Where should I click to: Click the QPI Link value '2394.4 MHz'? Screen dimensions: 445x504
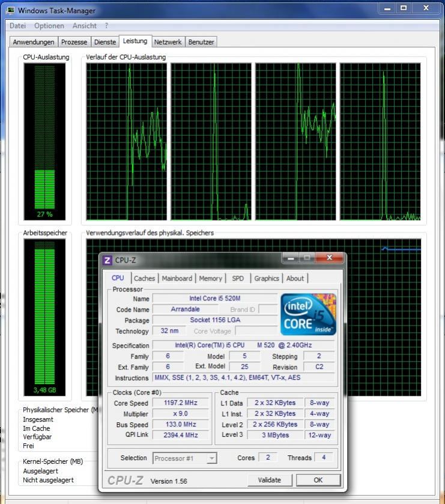pos(181,435)
